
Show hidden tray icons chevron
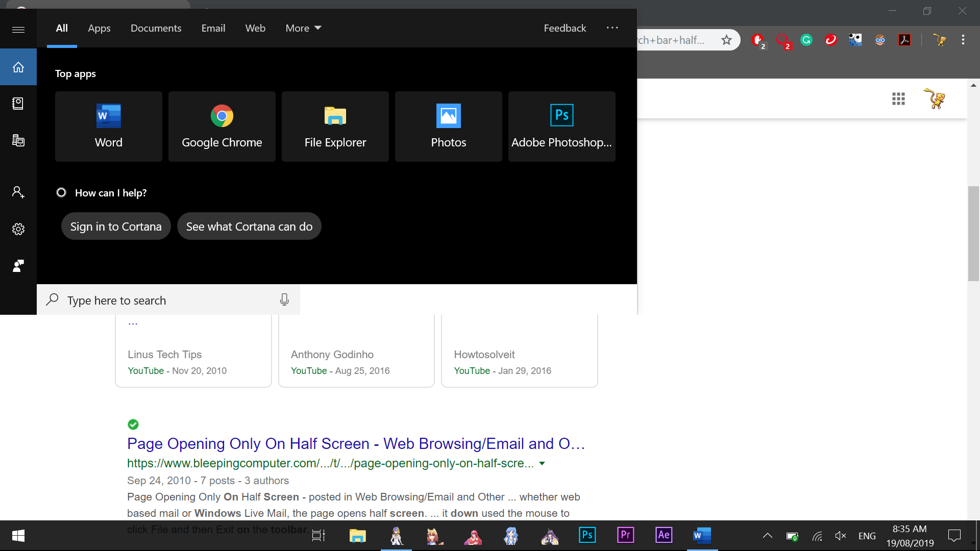[767, 536]
